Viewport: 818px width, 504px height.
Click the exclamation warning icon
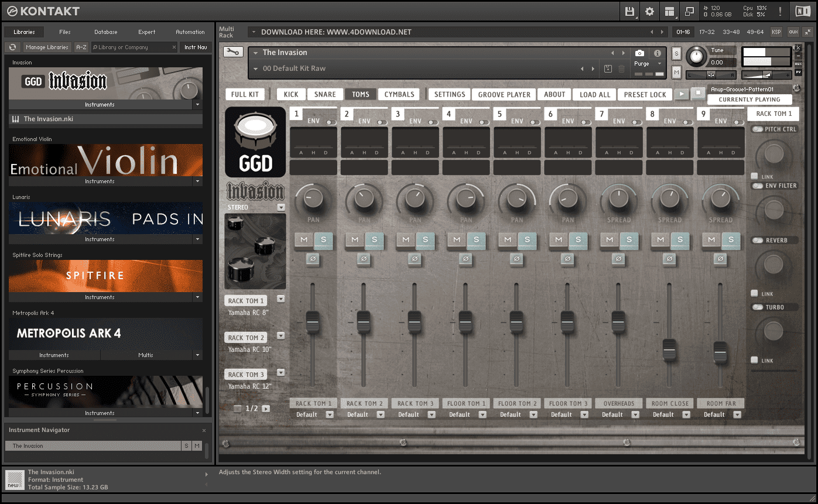tap(780, 11)
